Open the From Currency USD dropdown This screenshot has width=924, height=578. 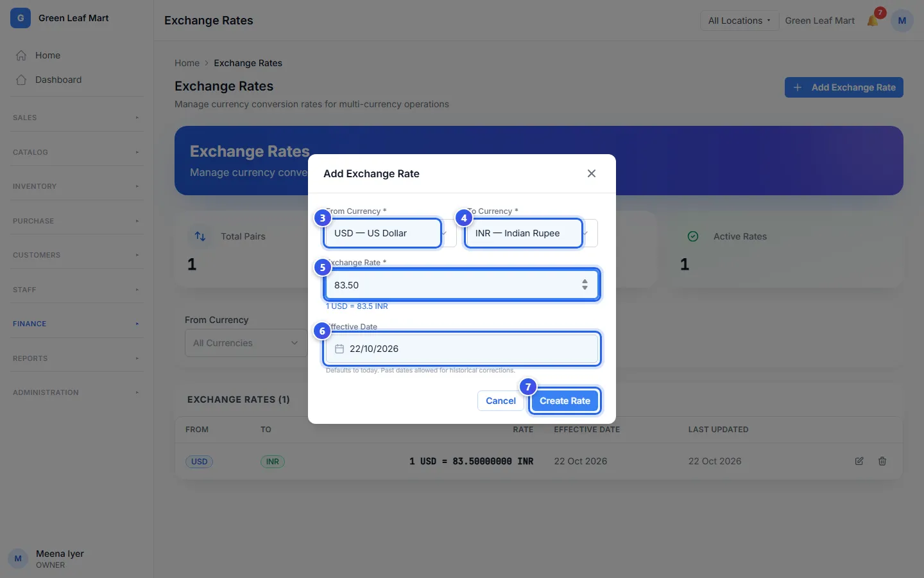[x=390, y=233]
